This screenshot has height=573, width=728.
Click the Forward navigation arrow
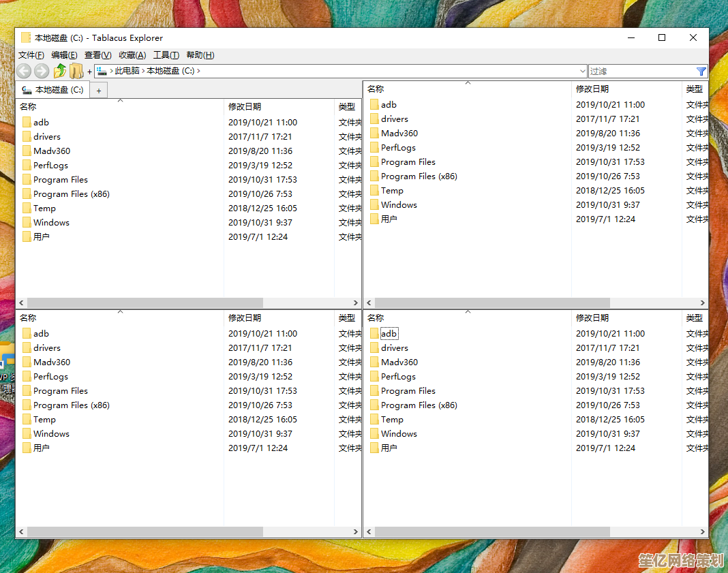pos(42,71)
